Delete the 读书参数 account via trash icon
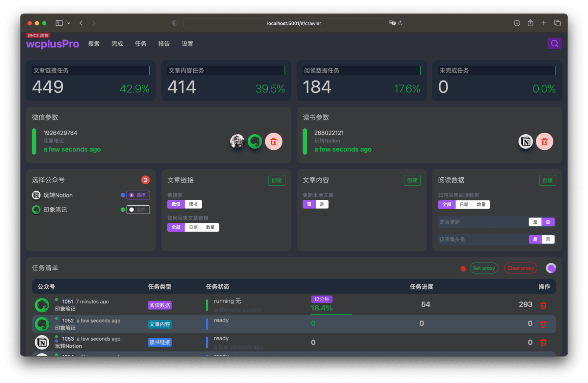Image resolution: width=588 pixels, height=383 pixels. click(545, 141)
